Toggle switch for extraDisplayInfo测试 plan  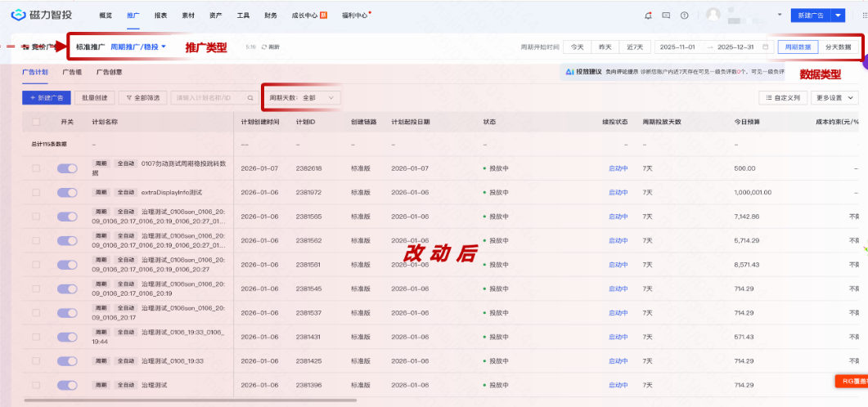pyautogui.click(x=67, y=192)
